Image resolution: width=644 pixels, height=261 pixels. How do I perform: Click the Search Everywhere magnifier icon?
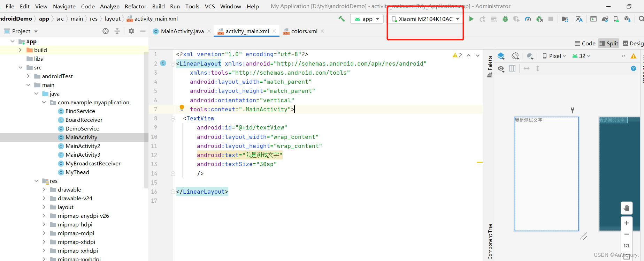tap(641, 19)
